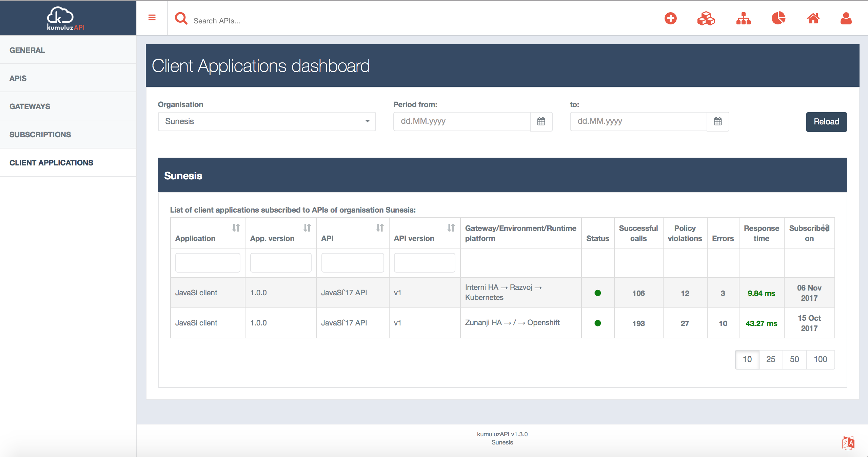Switch to the SUBSCRIPTIONS section

(x=40, y=134)
